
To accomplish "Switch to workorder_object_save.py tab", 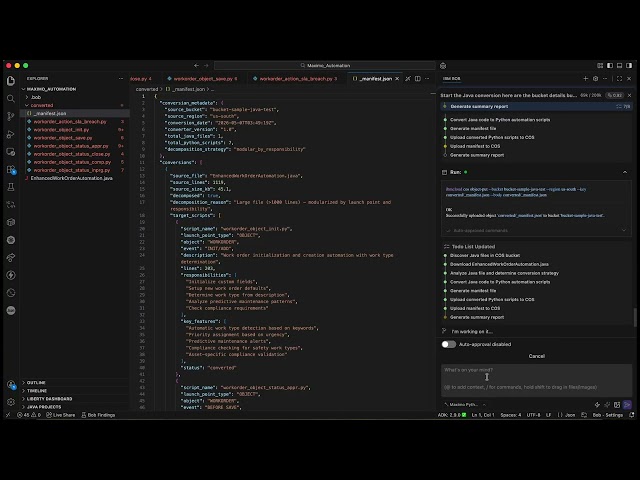I will pos(203,78).
